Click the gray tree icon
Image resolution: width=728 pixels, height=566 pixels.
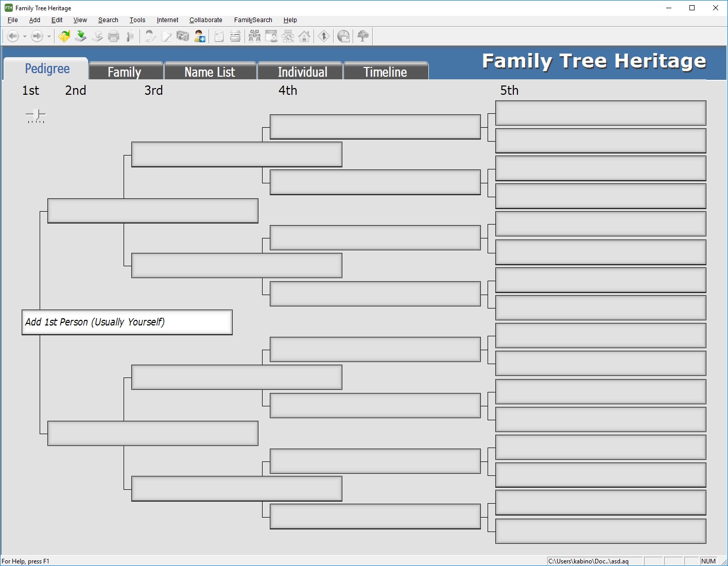tap(363, 36)
